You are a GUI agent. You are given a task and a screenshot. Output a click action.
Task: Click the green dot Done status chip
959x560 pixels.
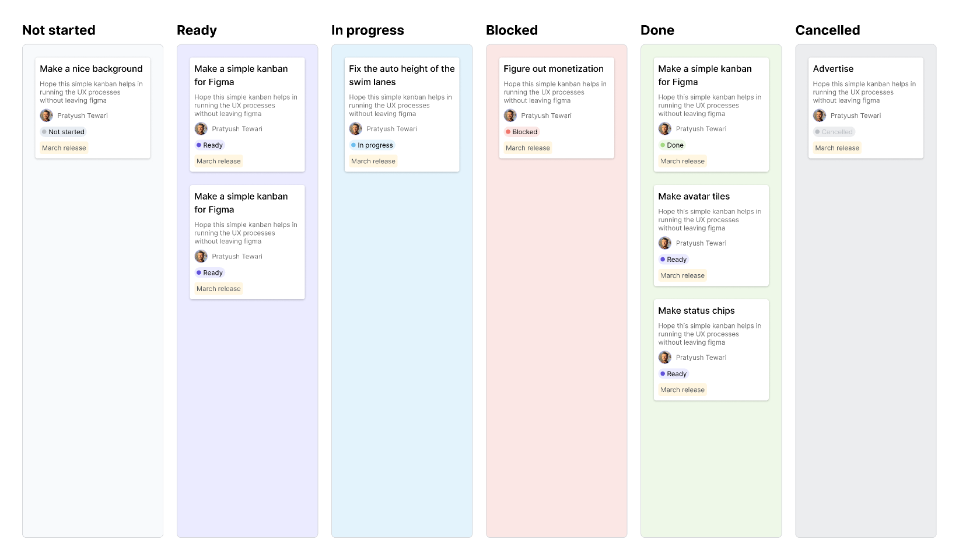(x=671, y=145)
